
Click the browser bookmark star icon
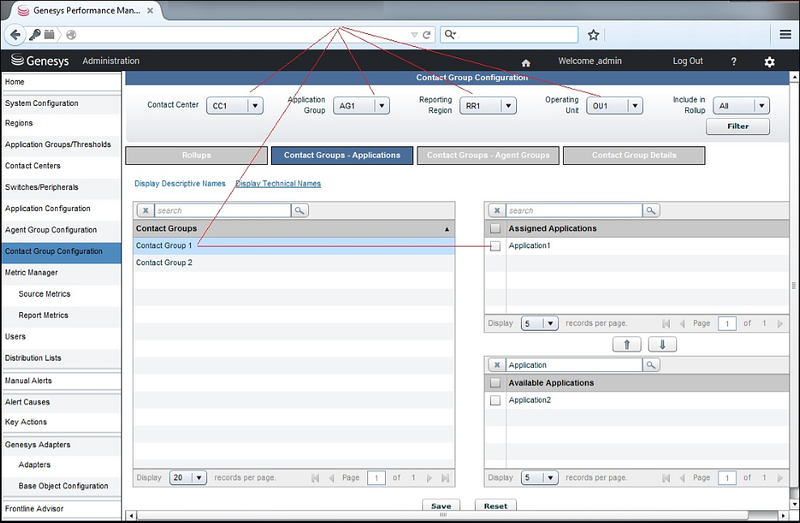(593, 34)
